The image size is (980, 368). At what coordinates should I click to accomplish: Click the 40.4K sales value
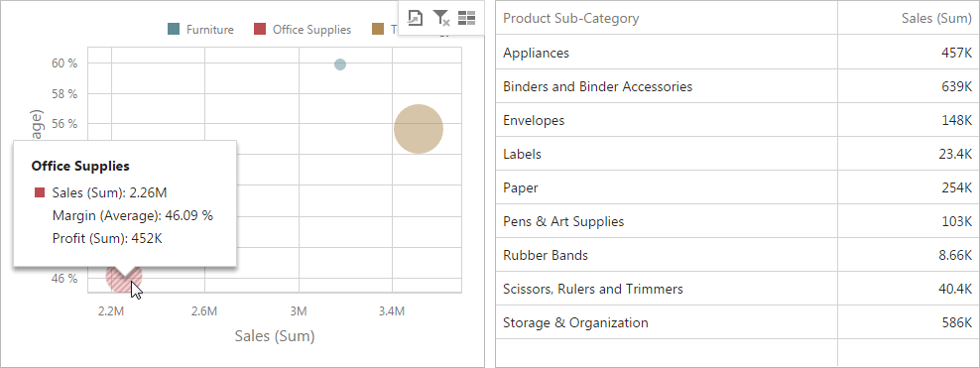pos(955,289)
